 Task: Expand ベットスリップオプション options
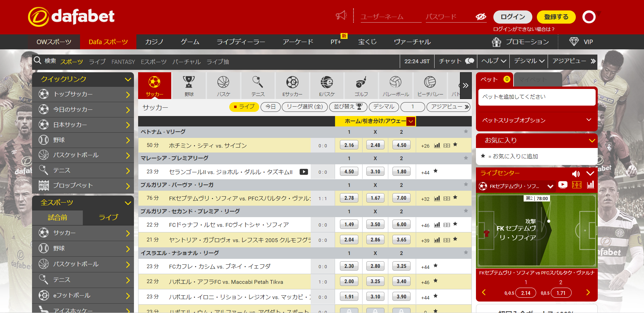coord(537,120)
